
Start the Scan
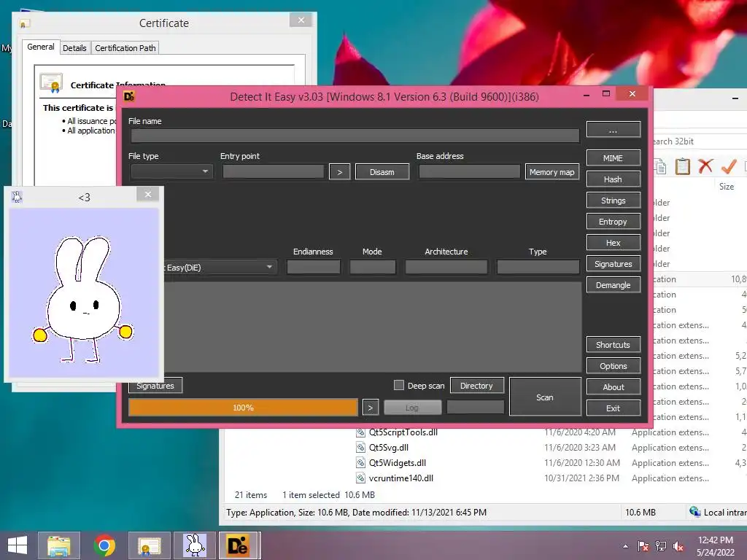click(545, 397)
